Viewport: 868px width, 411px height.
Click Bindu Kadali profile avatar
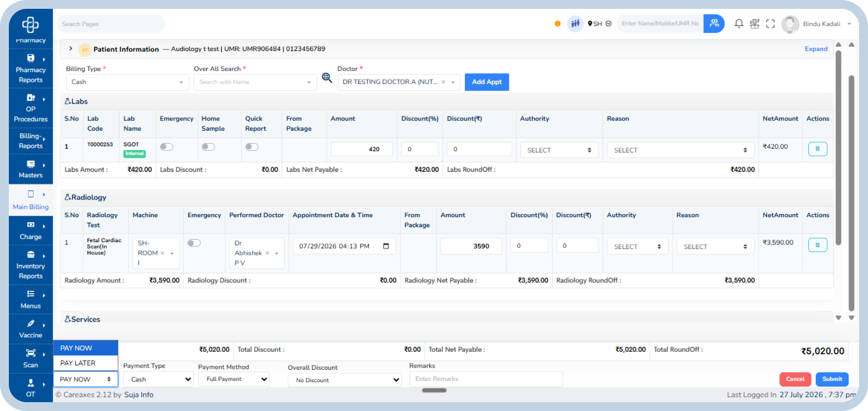pyautogui.click(x=790, y=24)
